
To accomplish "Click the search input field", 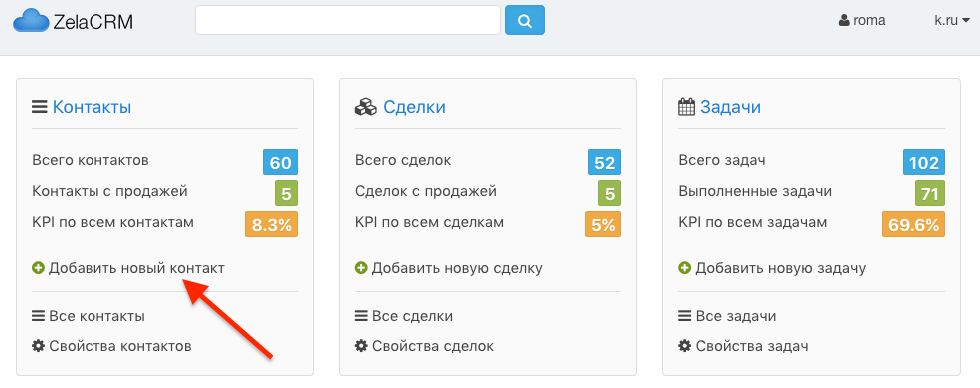I will [348, 21].
